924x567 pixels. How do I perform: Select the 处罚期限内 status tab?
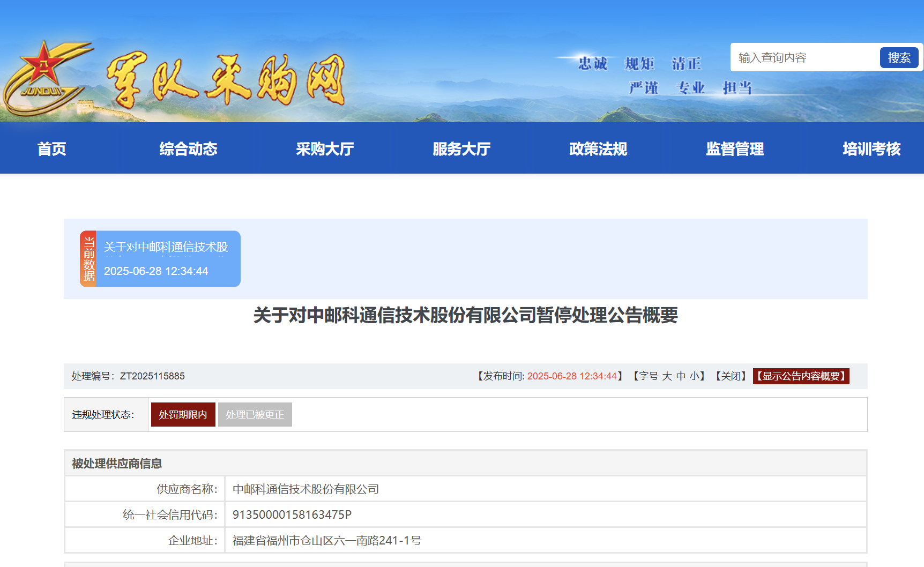pos(183,415)
